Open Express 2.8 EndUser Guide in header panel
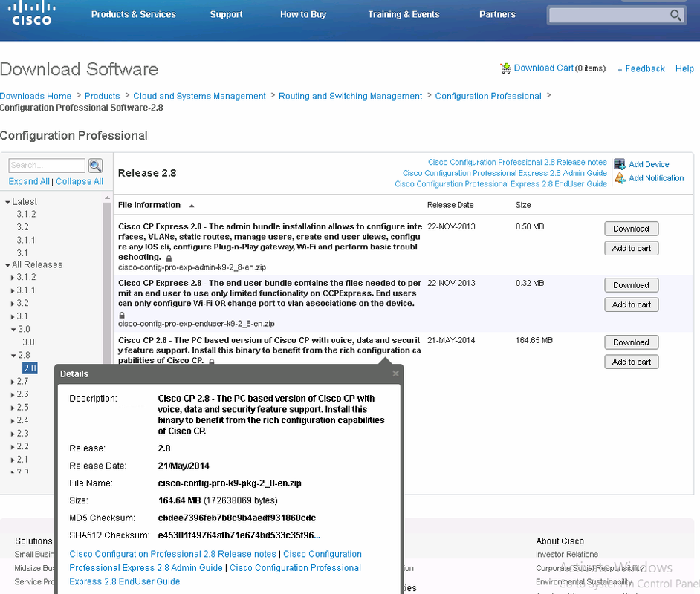 pos(500,183)
